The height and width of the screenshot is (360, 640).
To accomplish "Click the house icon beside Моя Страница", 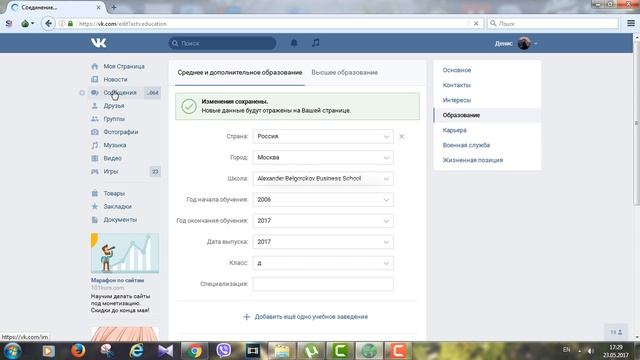I will point(95,66).
